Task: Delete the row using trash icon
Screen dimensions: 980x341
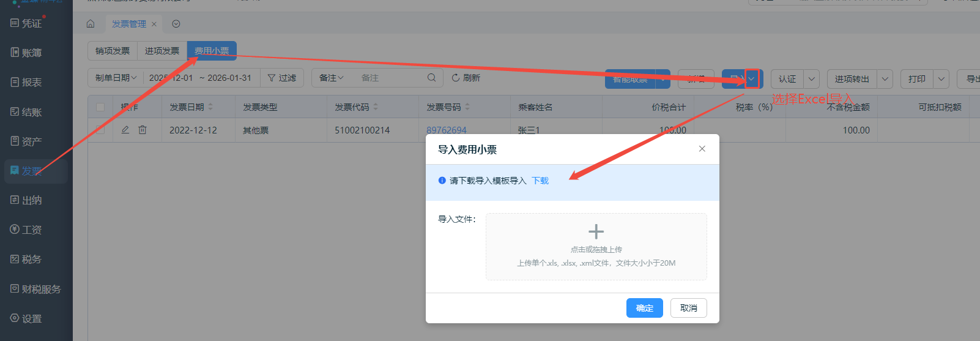Action: [x=143, y=130]
